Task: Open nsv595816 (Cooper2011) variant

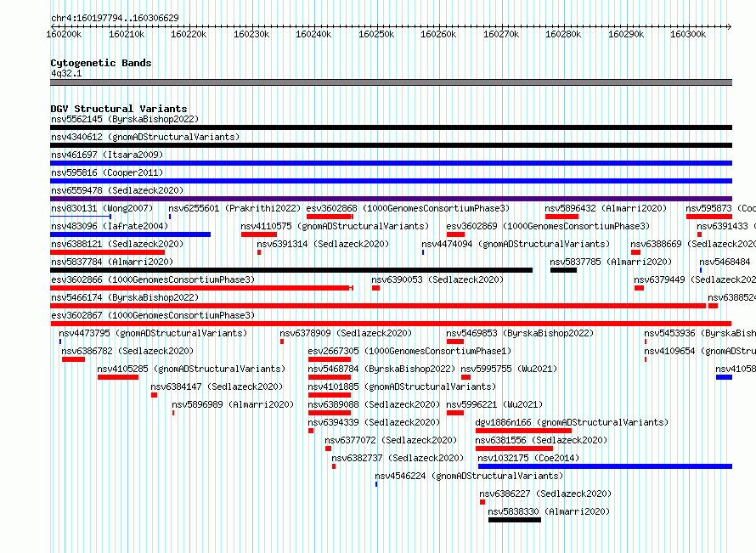Action: pyautogui.click(x=107, y=172)
